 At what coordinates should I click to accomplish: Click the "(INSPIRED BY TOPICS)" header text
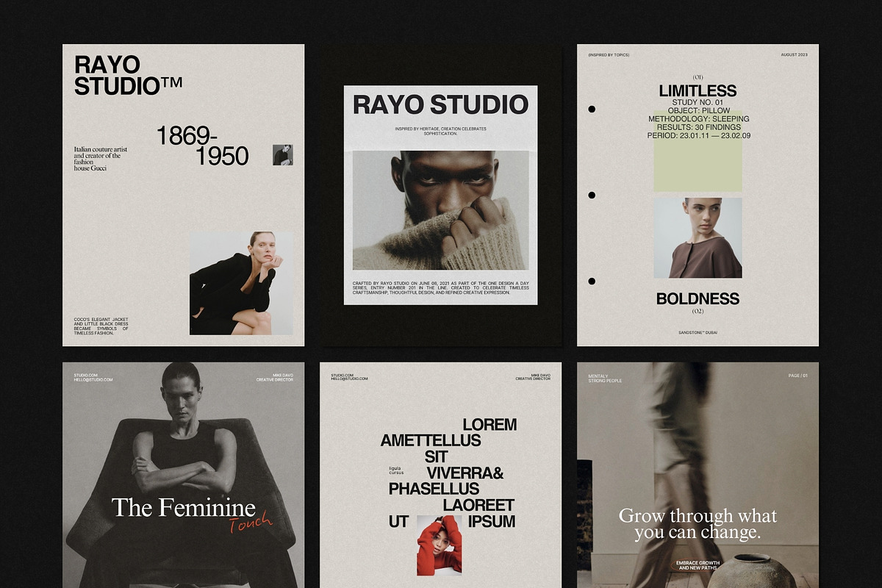point(609,55)
